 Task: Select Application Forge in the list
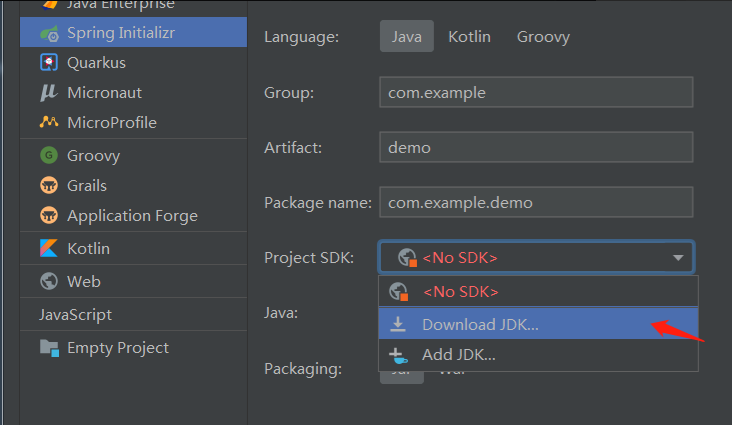point(134,215)
